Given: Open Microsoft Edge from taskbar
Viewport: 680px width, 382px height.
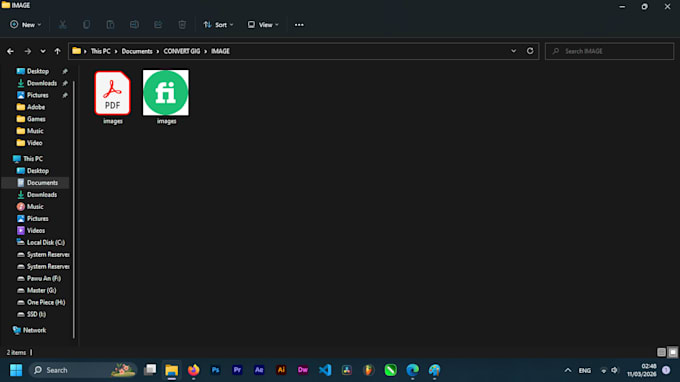Looking at the screenshot, I should [x=412, y=370].
